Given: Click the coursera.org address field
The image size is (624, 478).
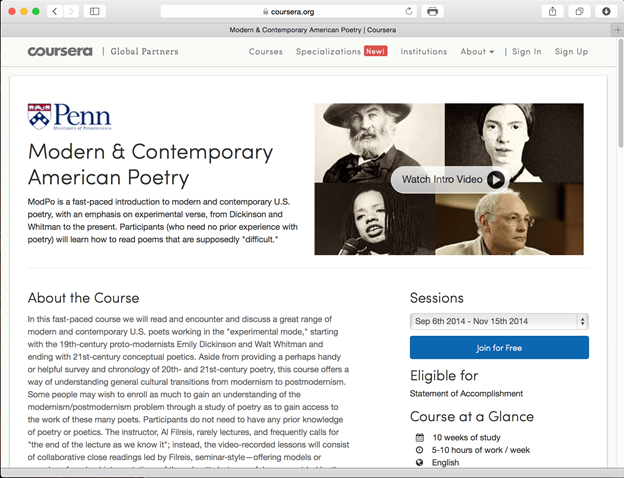Looking at the screenshot, I should pos(289,11).
